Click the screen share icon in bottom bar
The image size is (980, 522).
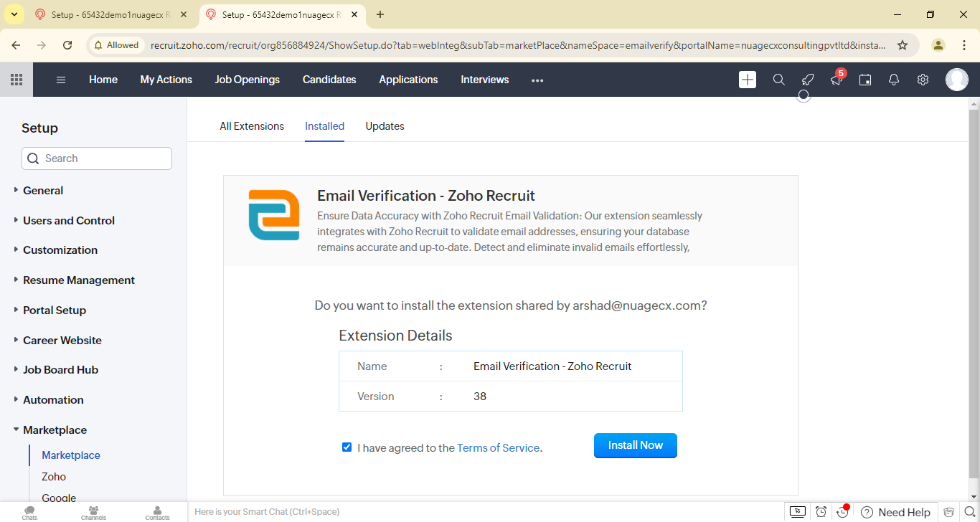click(797, 512)
